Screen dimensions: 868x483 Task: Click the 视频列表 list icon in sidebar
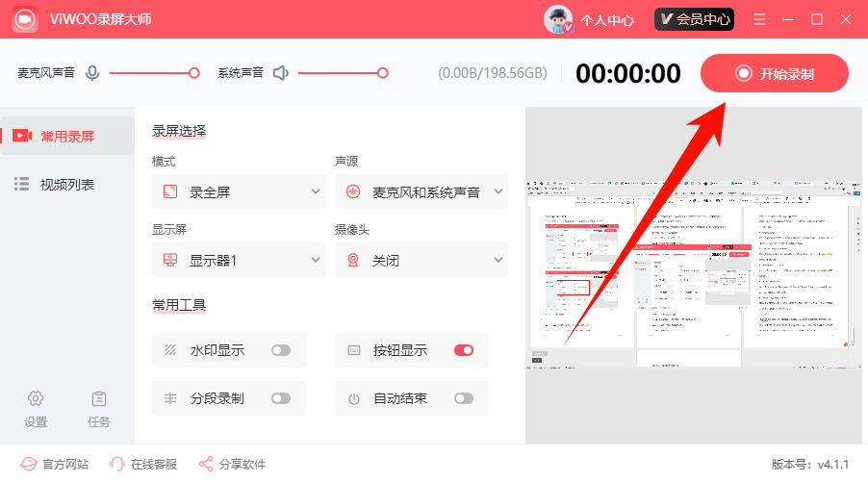[21, 184]
